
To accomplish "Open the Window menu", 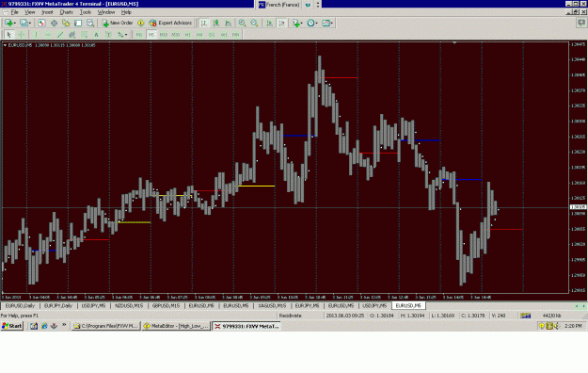I will [x=106, y=12].
